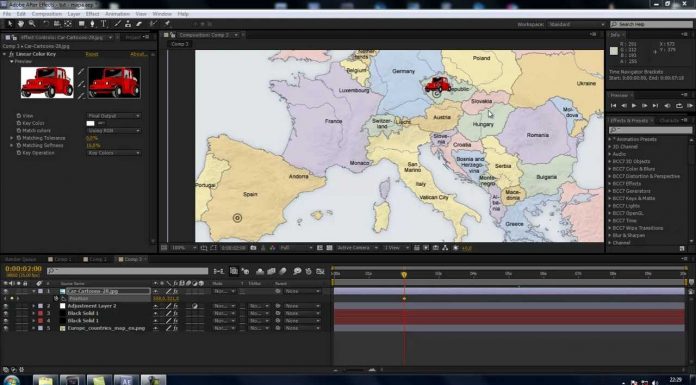The width and height of the screenshot is (696, 385).
Task: Toggle transparency grid in viewer
Action: click(329, 248)
